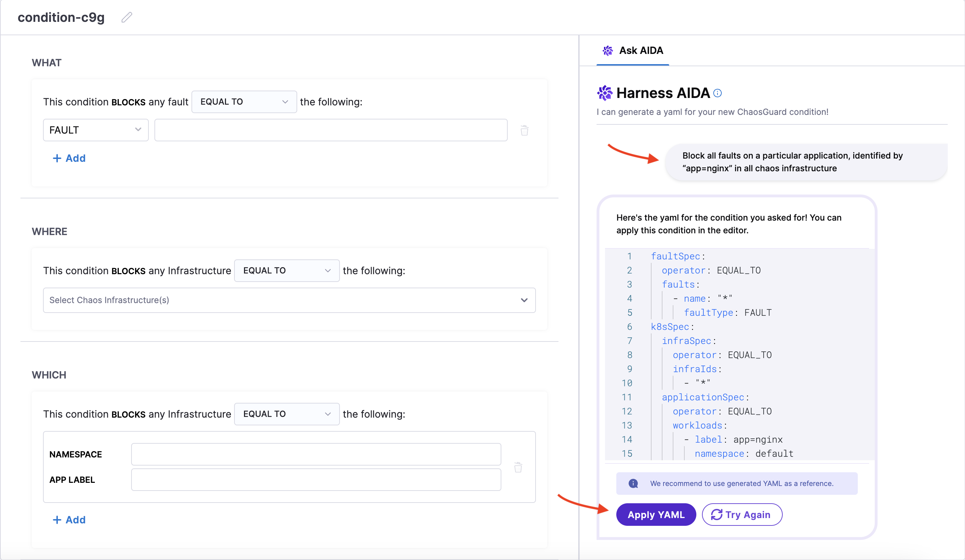Click the Harness AIDA logo beside heading
This screenshot has height=560, width=965.
tap(605, 93)
